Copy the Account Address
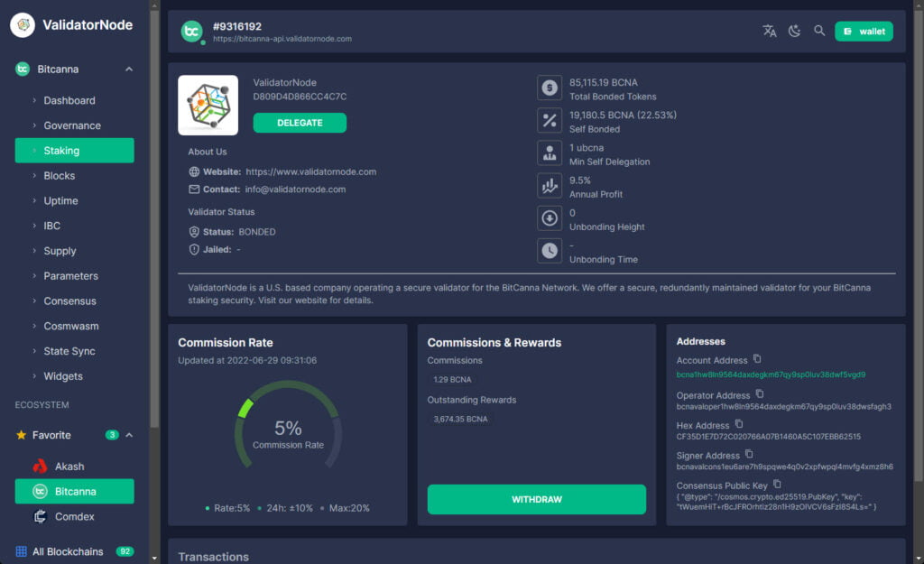The width and height of the screenshot is (924, 564). 757,359
